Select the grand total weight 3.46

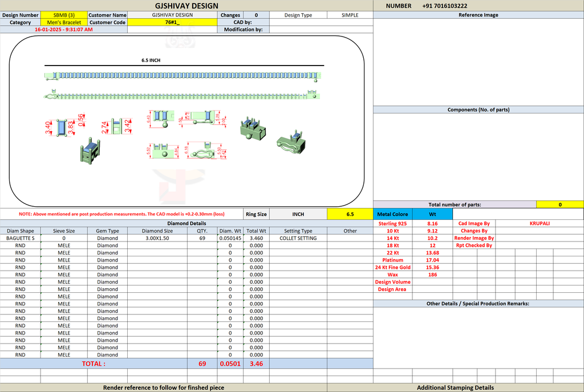point(256,364)
